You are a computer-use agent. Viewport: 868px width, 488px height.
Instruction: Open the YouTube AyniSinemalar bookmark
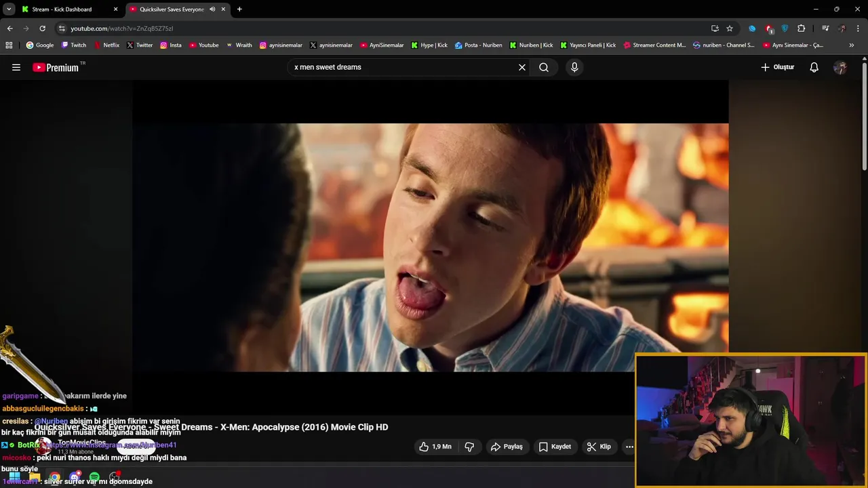click(x=382, y=45)
